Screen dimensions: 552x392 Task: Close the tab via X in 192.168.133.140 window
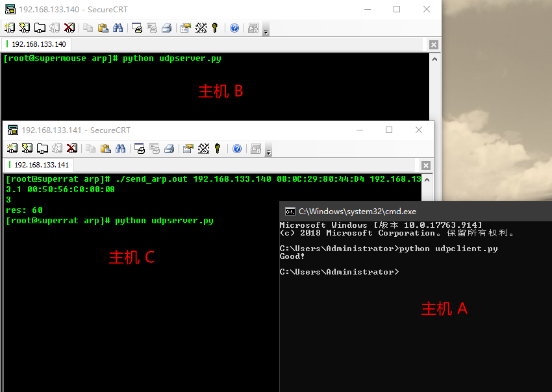tap(434, 45)
